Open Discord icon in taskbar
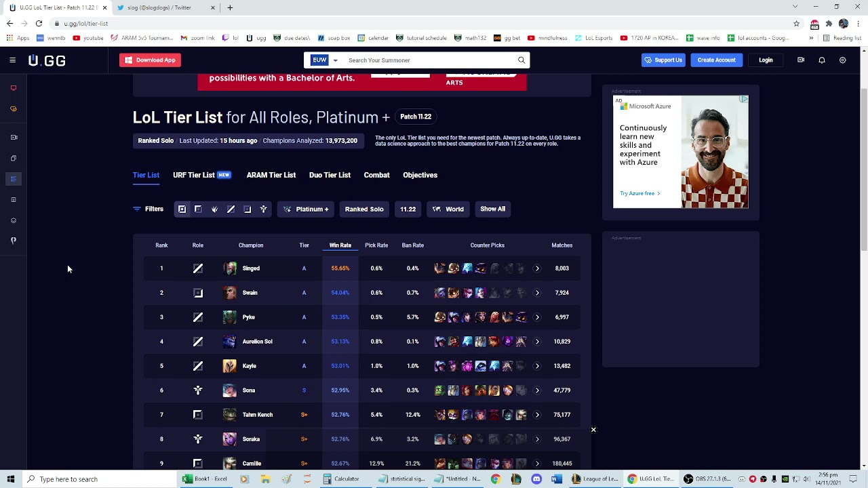Screen dimensions: 868x488 (x=536, y=479)
